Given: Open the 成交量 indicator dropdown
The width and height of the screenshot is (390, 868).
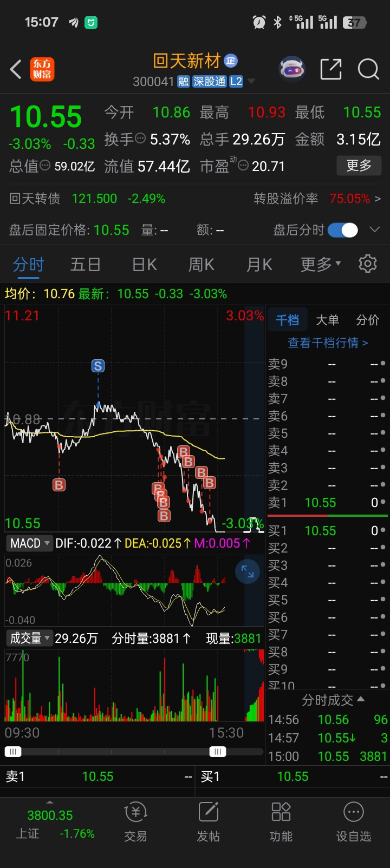Looking at the screenshot, I should (29, 638).
